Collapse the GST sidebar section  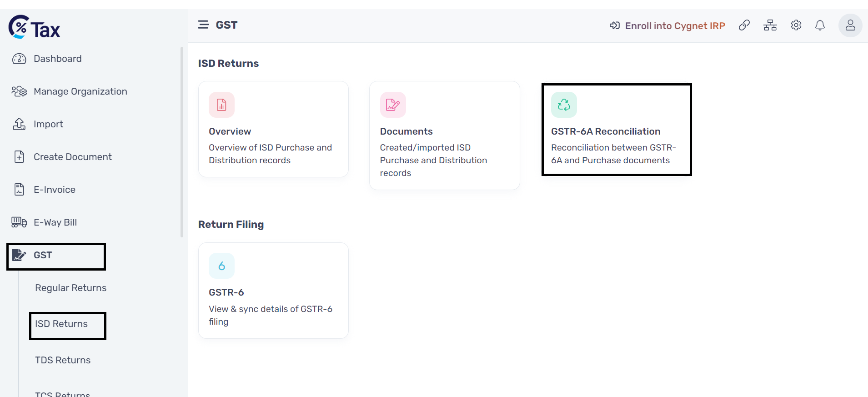(56, 256)
